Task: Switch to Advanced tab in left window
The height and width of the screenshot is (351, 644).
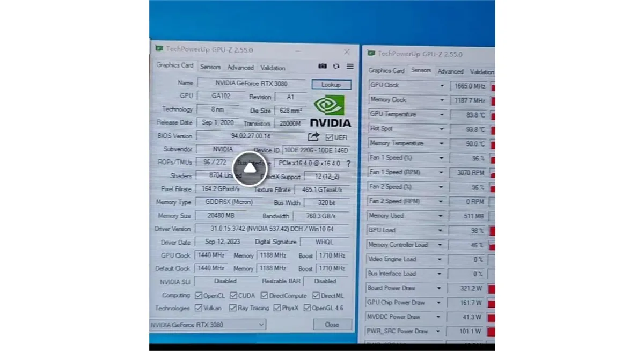Action: [x=240, y=68]
